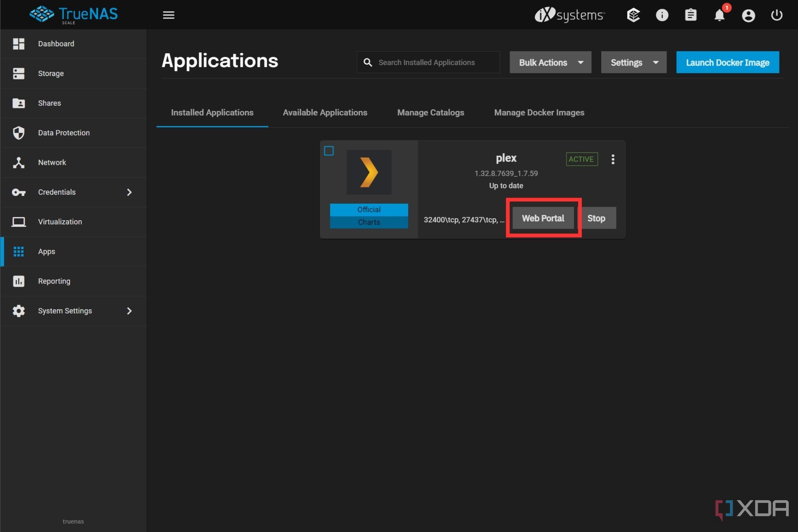Switch to Manage Catalogs tab

[x=431, y=112]
